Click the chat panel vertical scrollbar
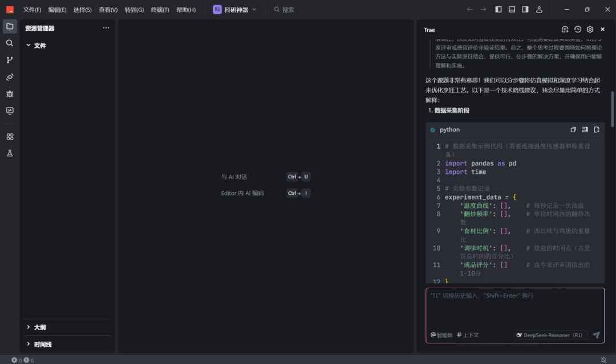The width and height of the screenshot is (616, 364). coord(613,108)
